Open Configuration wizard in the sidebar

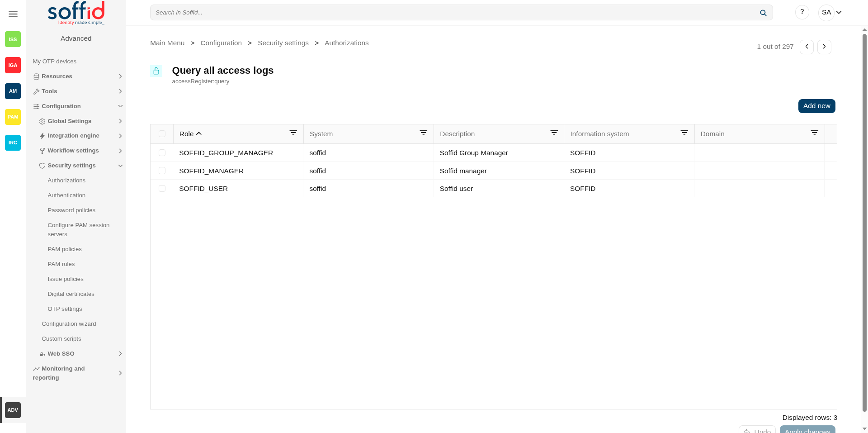click(x=69, y=324)
